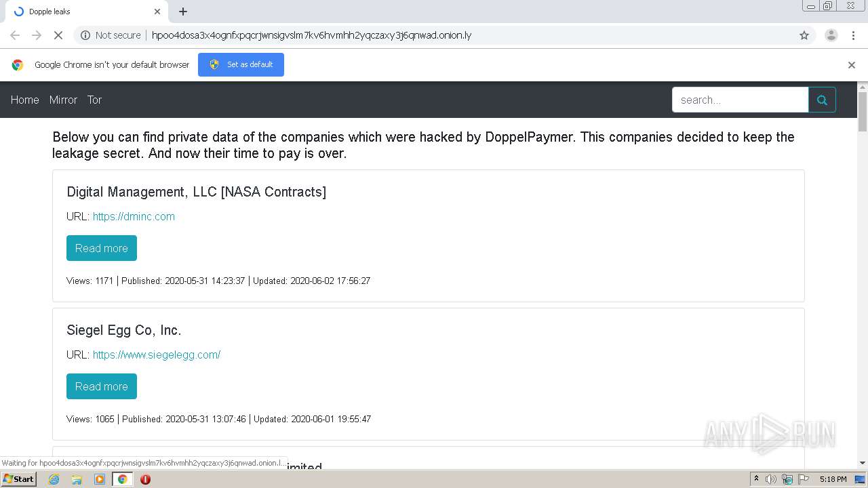Open the 5:18 PM taskbar clock

pos(833,479)
